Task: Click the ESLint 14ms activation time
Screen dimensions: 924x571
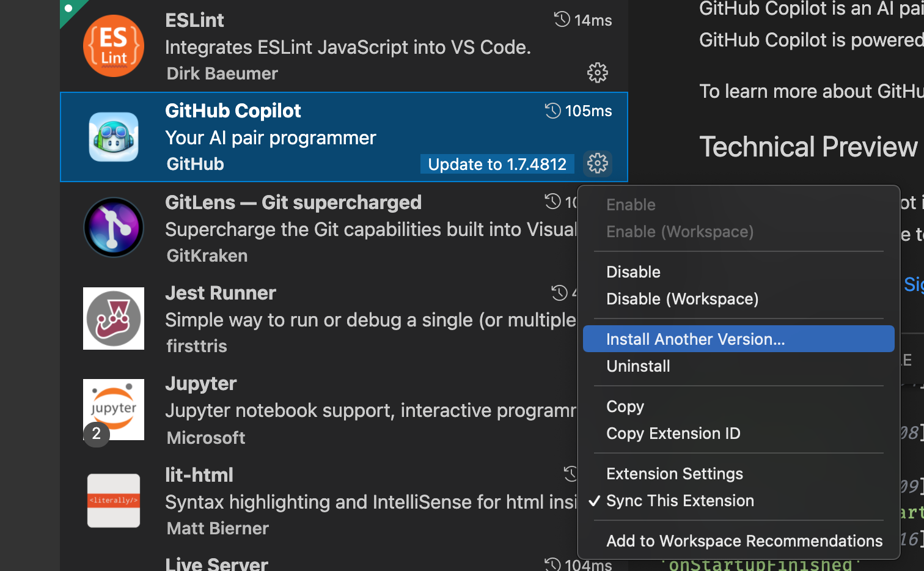Action: pyautogui.click(x=593, y=20)
